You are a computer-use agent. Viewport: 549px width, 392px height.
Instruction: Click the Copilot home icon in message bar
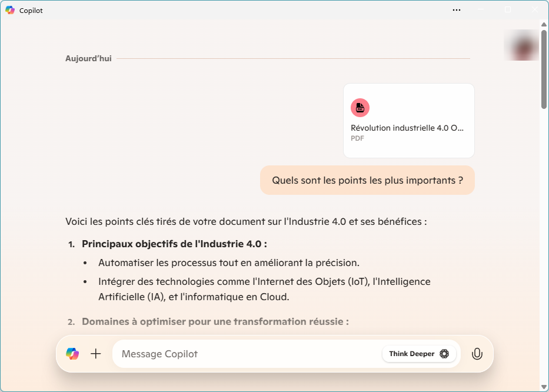[x=72, y=354]
